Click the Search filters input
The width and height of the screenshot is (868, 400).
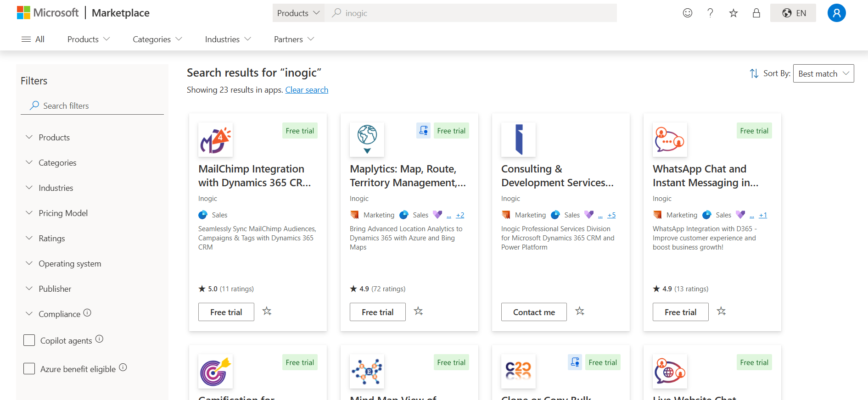point(92,106)
